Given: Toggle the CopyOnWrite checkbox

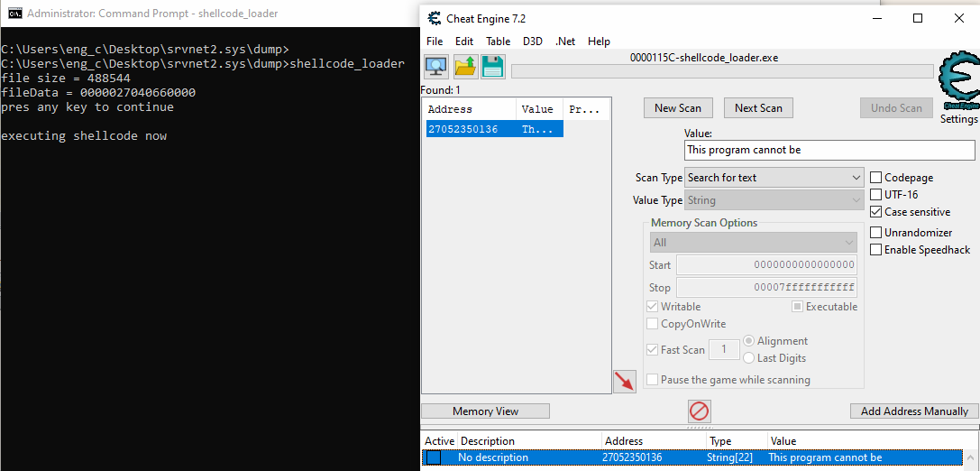Looking at the screenshot, I should click(x=652, y=324).
